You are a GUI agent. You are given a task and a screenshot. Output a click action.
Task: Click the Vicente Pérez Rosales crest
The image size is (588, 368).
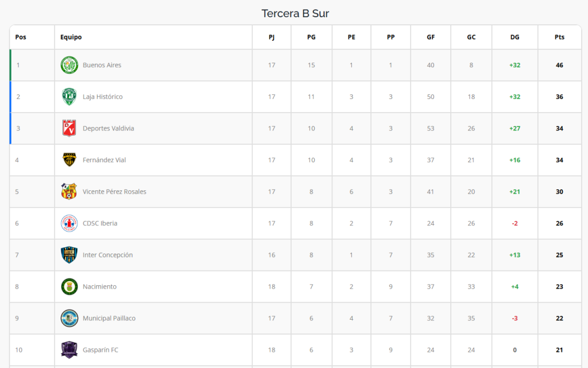[69, 191]
